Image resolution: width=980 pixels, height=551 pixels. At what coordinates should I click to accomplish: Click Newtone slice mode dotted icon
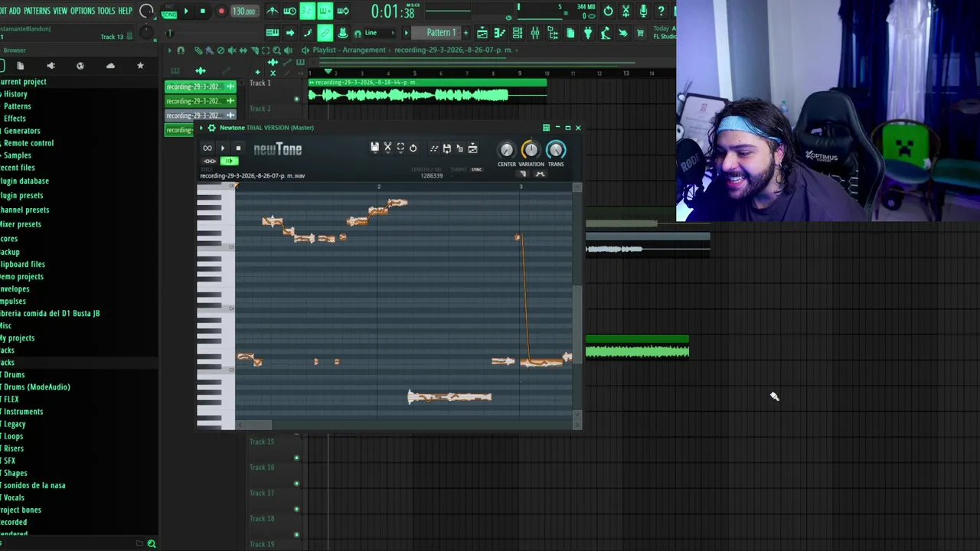434,148
